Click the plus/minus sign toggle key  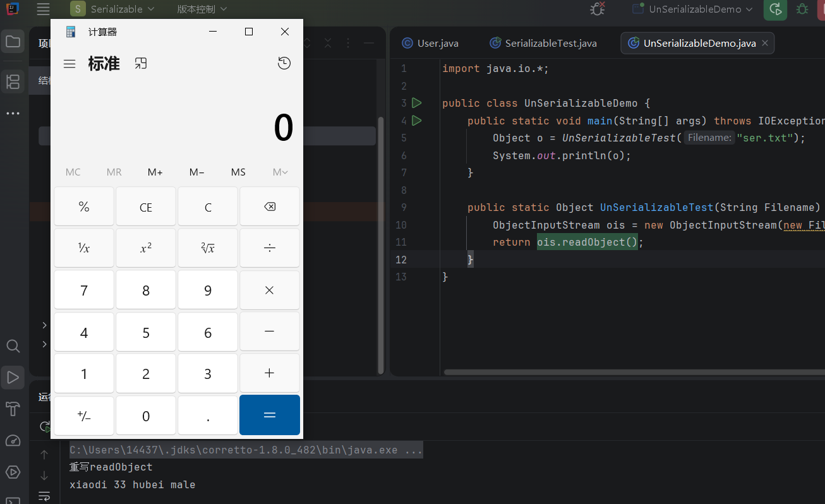click(84, 415)
